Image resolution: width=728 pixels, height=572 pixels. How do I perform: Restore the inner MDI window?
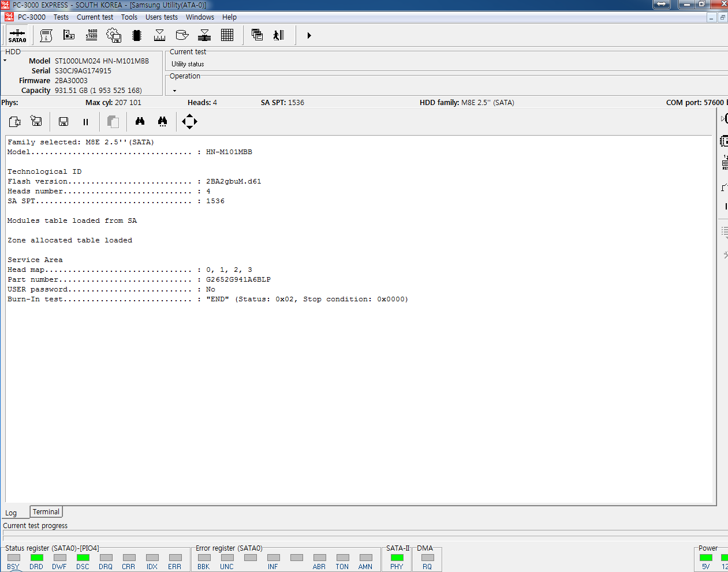pos(722,17)
